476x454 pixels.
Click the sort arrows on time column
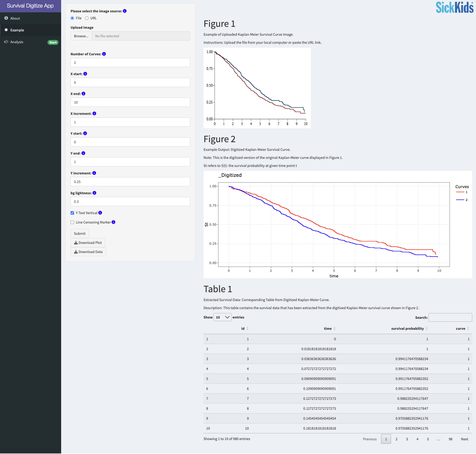[x=334, y=328]
